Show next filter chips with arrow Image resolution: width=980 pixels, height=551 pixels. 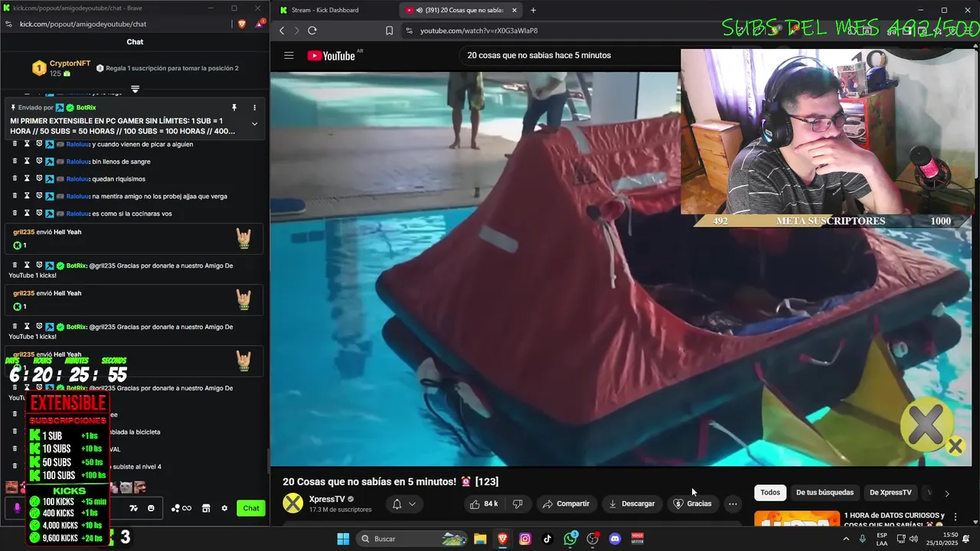tap(947, 494)
